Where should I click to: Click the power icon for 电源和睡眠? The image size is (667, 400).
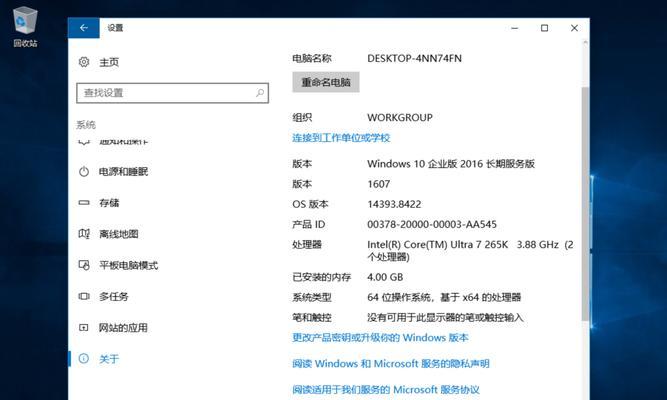click(84, 171)
